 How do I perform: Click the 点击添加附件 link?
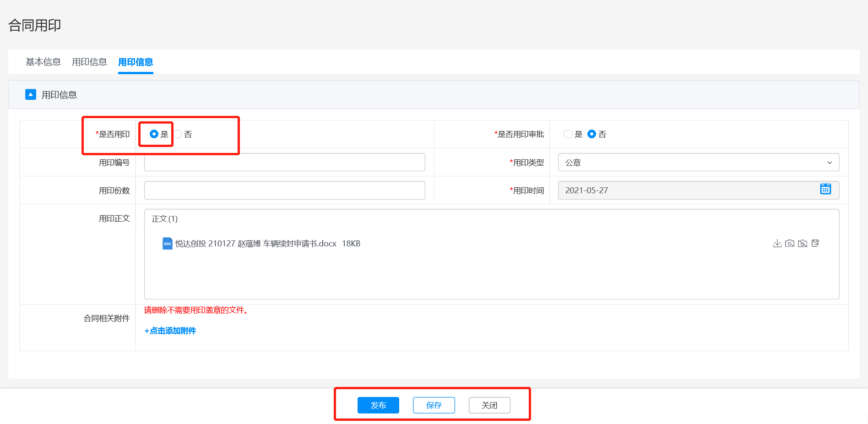tap(170, 331)
